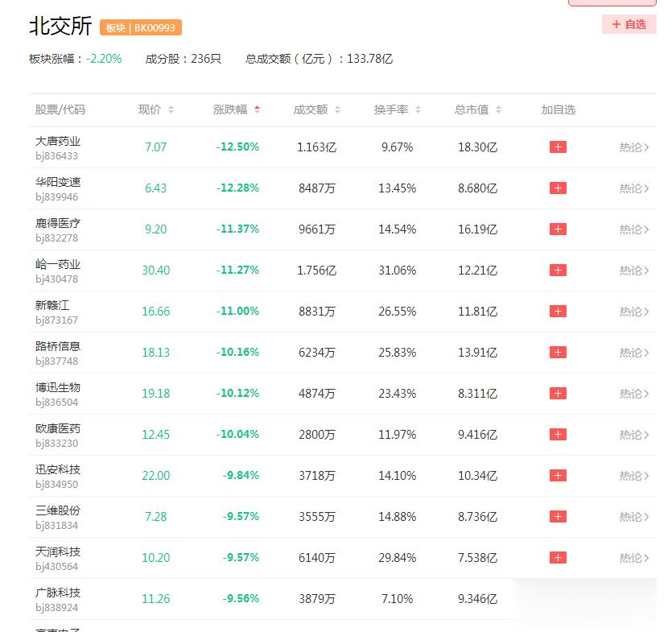Open stock 迅安科技 detail page
This screenshot has width=672, height=632.
pyautogui.click(x=58, y=469)
